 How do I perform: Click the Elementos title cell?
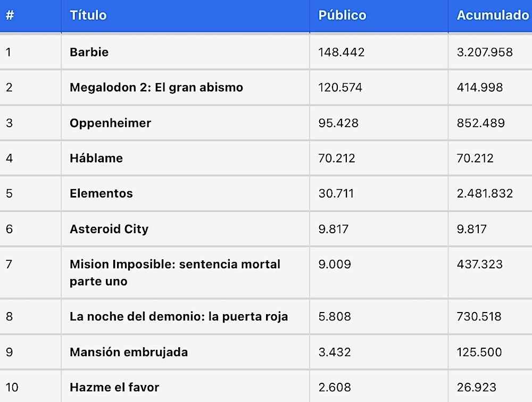[x=101, y=193]
